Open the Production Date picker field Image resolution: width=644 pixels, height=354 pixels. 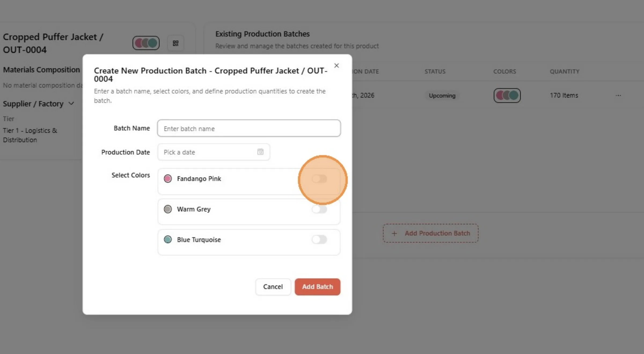click(214, 152)
